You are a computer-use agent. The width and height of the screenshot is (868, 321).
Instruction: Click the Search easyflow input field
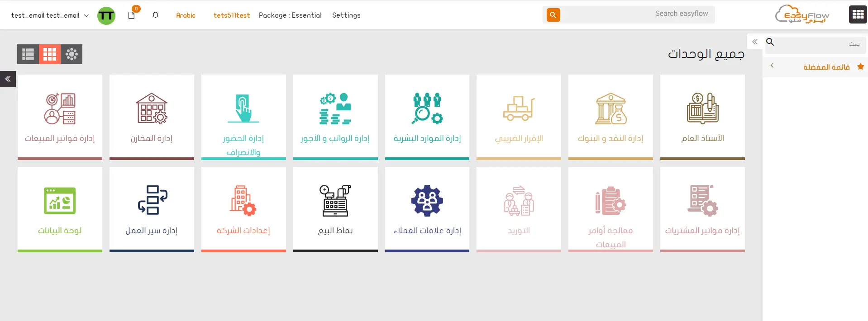(638, 14)
